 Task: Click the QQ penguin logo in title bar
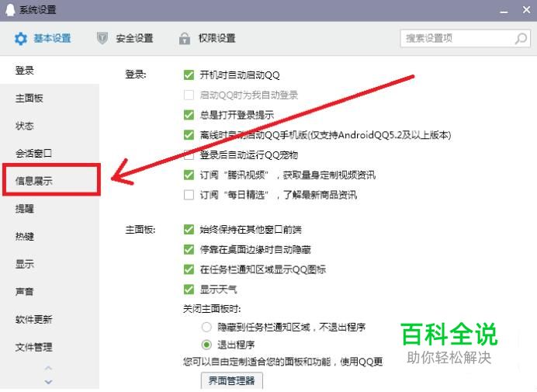click(x=11, y=9)
